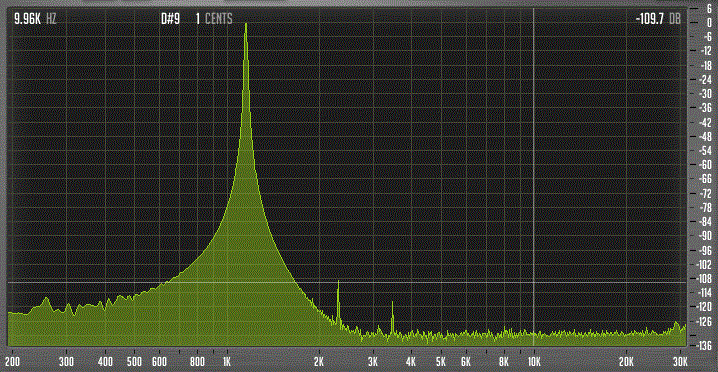The height and width of the screenshot is (372, 718).
Task: Click the 30K frequency axis label
Action: (x=681, y=360)
